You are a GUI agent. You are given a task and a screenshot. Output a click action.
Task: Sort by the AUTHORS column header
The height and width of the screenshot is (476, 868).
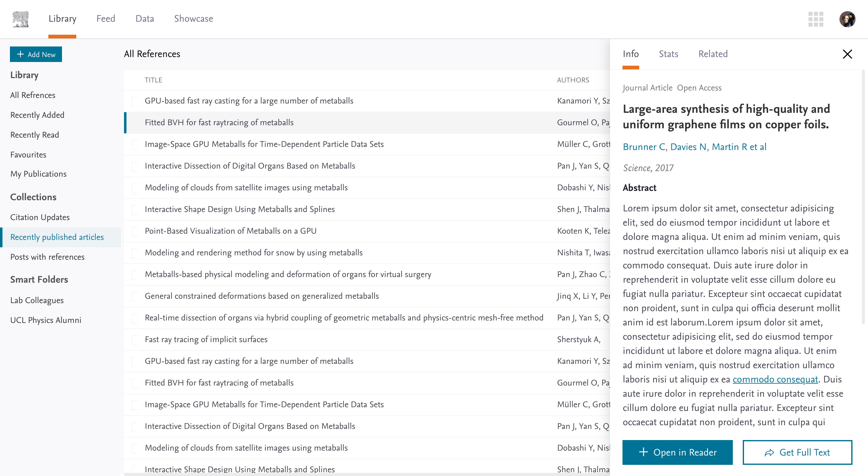pyautogui.click(x=573, y=80)
